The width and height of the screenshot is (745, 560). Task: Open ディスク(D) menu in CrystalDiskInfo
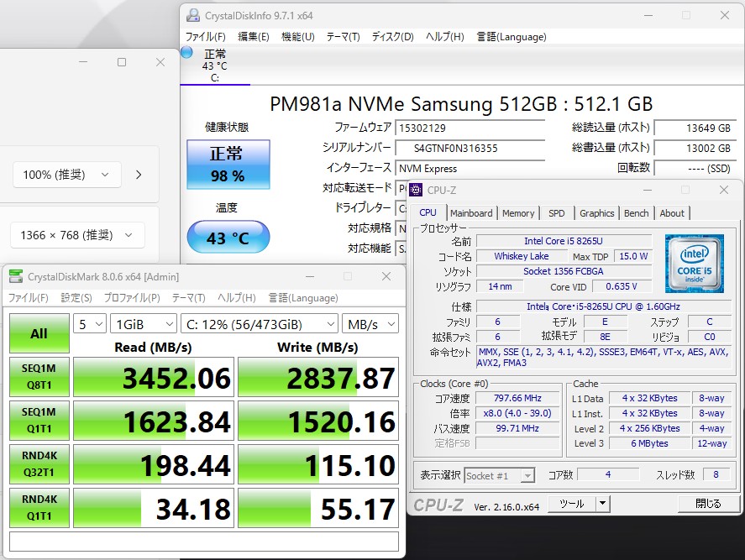pyautogui.click(x=392, y=37)
